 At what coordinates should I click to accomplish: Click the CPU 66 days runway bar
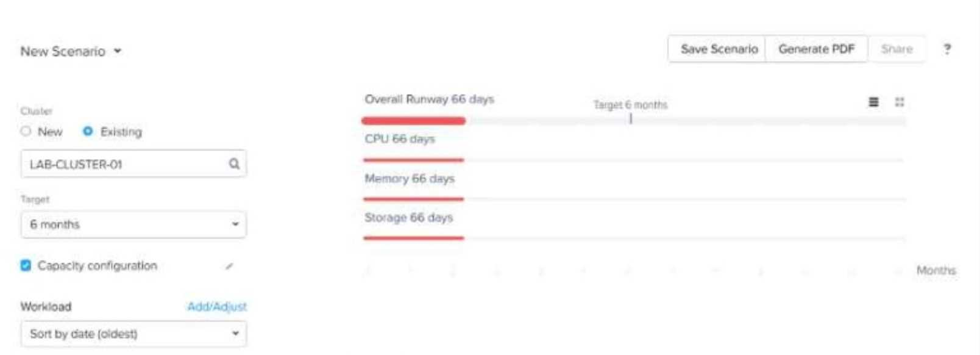414,160
